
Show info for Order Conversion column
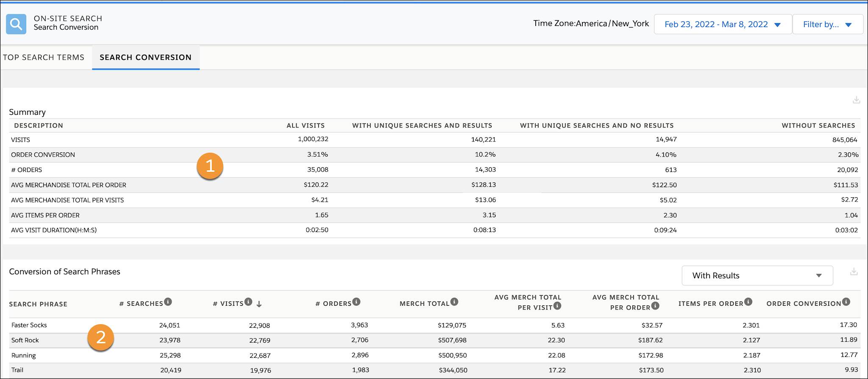846,302
